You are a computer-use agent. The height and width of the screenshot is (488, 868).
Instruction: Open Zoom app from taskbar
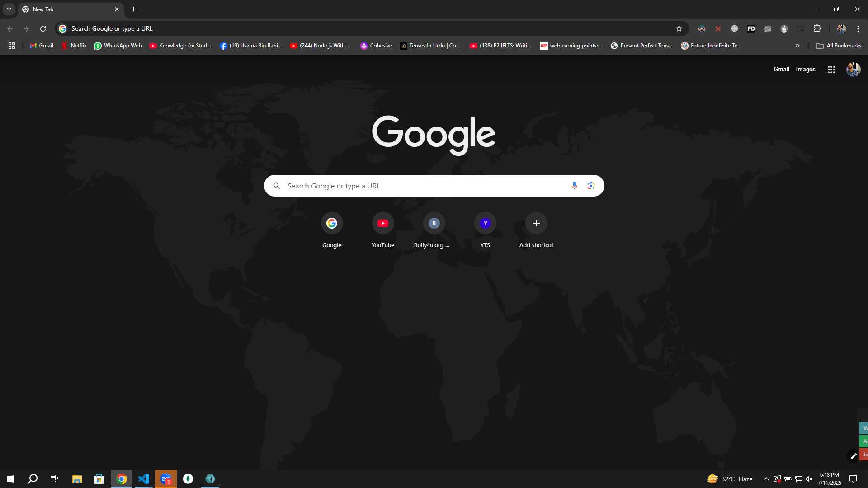click(166, 479)
